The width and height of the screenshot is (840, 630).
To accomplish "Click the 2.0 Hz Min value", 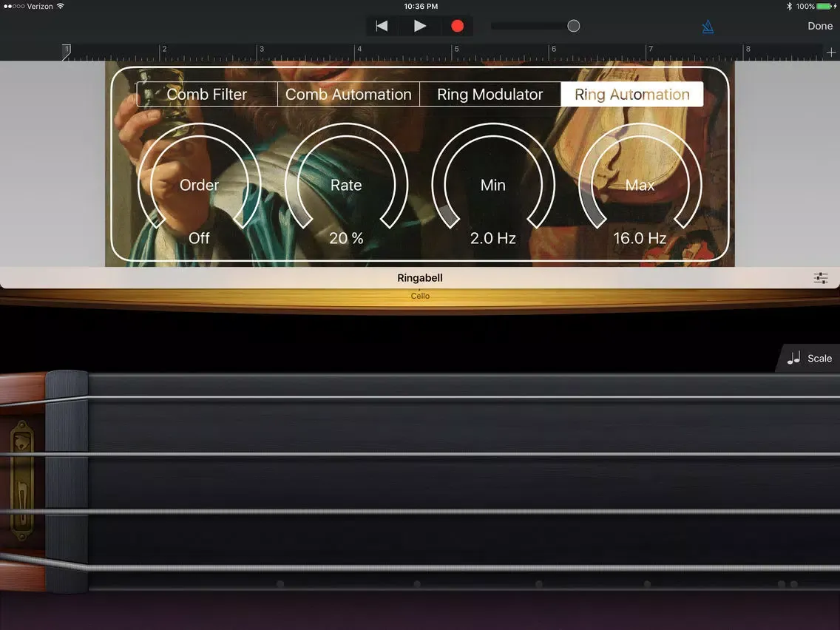I will pos(493,238).
